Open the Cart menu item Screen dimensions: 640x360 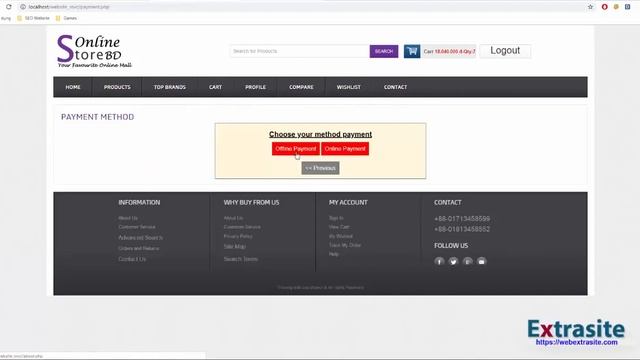coord(216,87)
